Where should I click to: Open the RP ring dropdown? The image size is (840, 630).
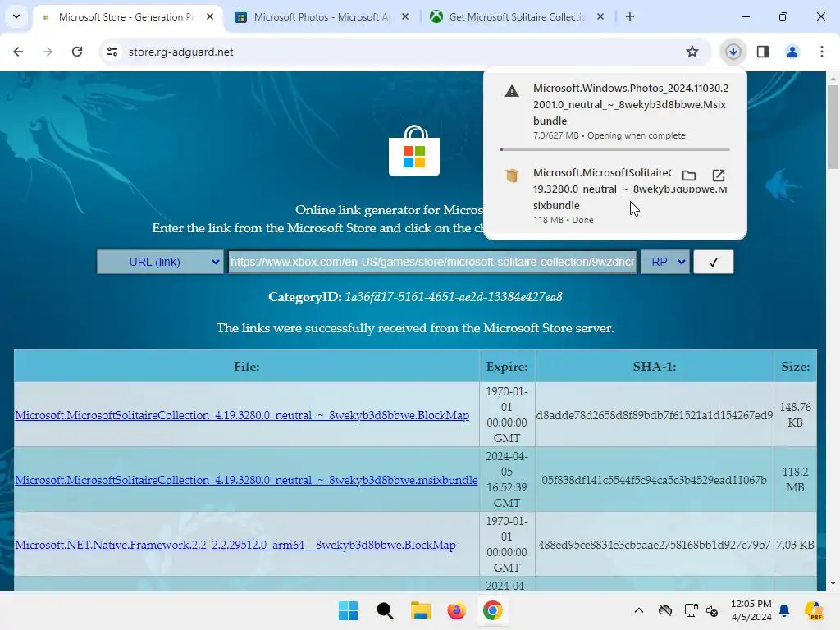coord(665,262)
